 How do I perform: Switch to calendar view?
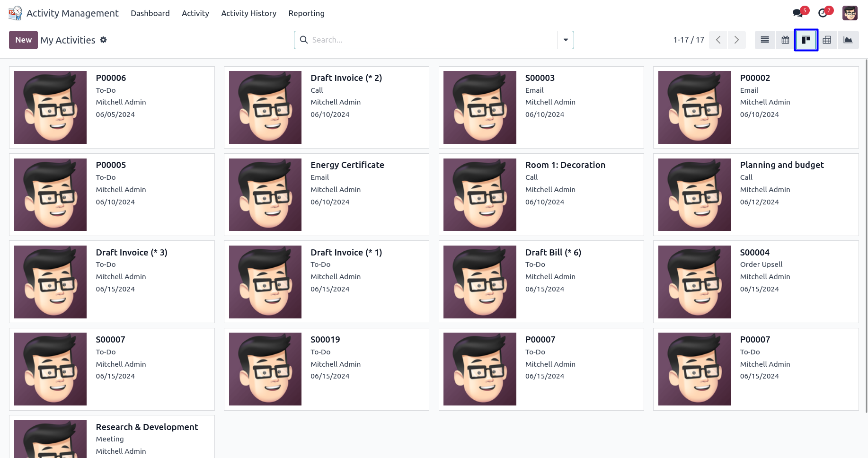coord(785,40)
